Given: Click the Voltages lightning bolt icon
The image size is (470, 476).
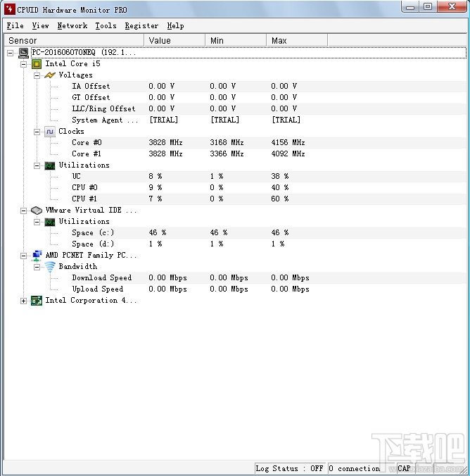Looking at the screenshot, I should (50, 75).
